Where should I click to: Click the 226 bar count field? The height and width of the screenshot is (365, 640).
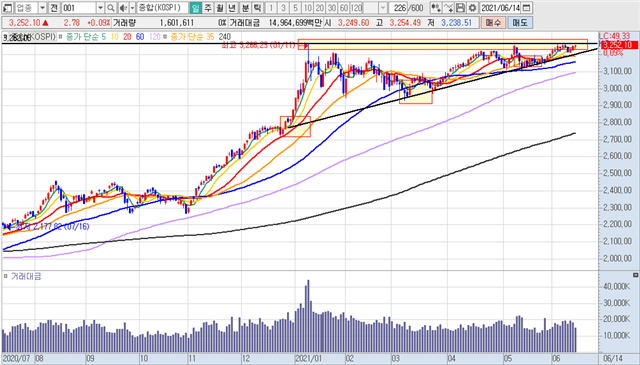click(x=398, y=8)
